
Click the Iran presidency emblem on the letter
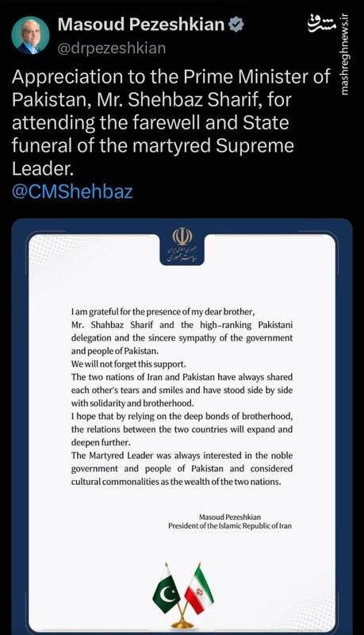[182, 237]
